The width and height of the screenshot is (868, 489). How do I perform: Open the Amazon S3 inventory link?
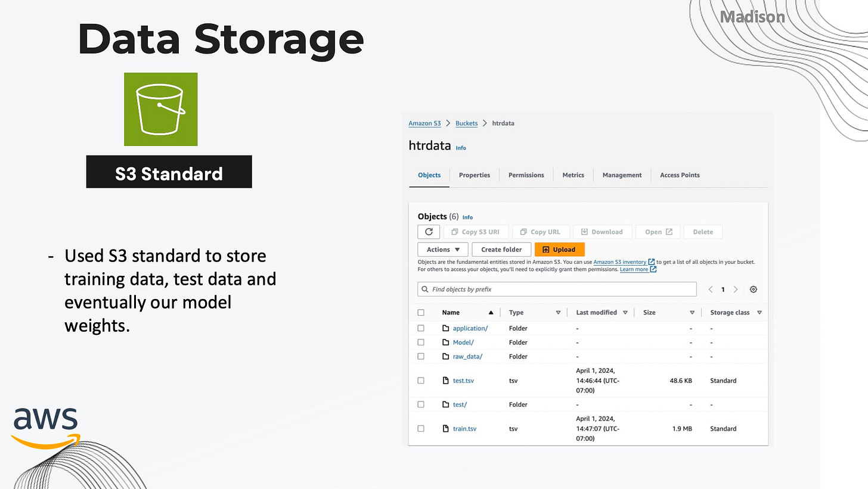(x=619, y=262)
